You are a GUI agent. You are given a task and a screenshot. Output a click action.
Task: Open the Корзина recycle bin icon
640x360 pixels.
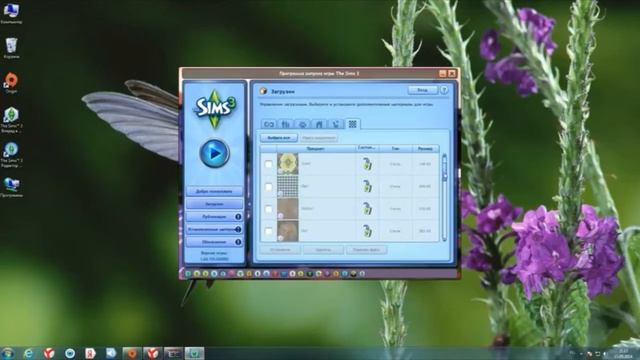click(11, 48)
